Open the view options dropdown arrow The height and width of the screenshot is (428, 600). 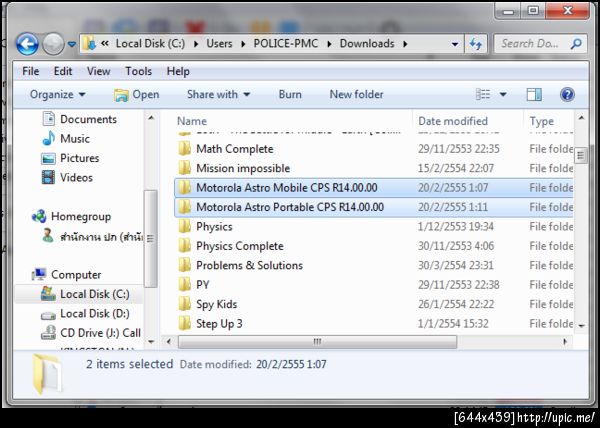coord(503,94)
